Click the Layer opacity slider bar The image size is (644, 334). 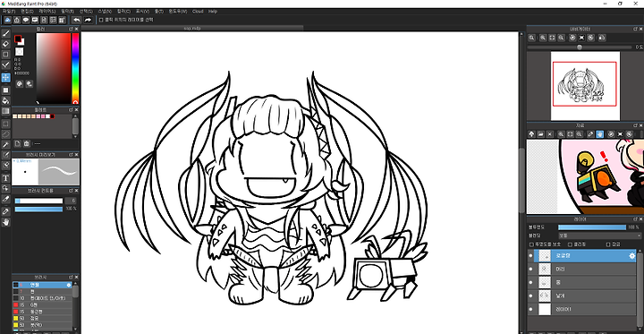coord(592,227)
